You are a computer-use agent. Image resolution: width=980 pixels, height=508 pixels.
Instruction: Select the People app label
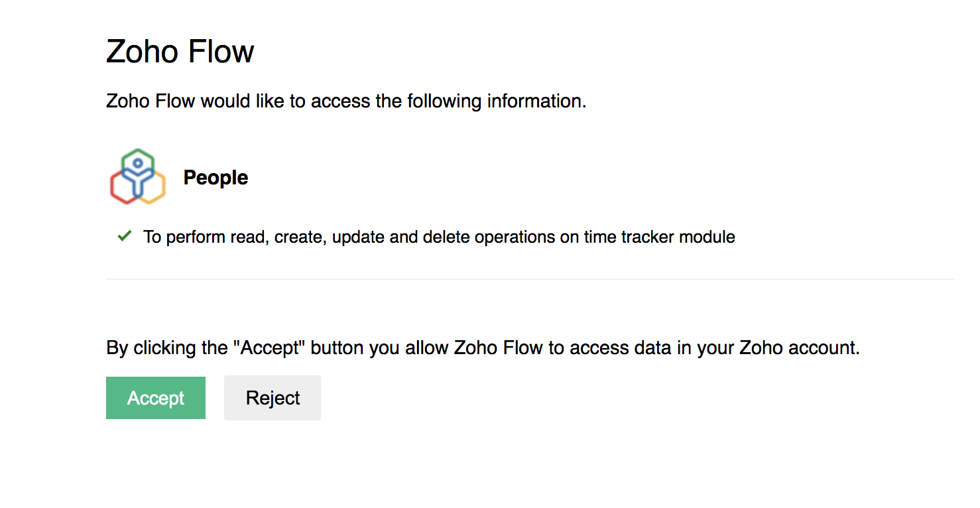click(215, 178)
